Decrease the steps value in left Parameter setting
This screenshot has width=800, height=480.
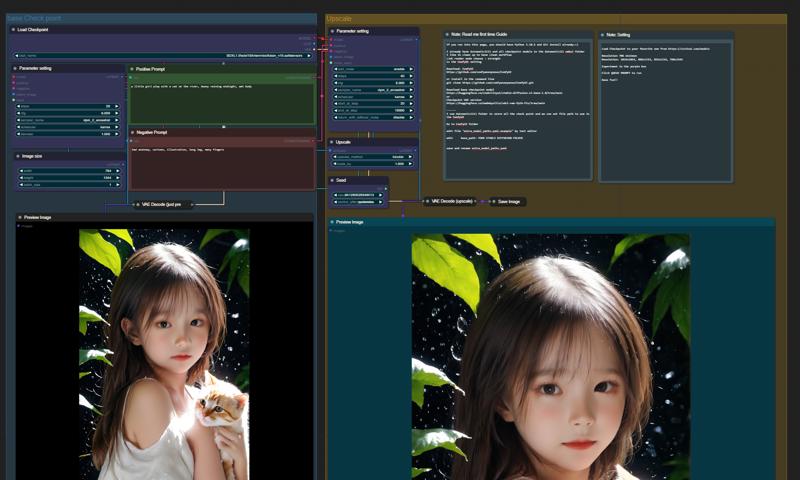tap(20, 106)
